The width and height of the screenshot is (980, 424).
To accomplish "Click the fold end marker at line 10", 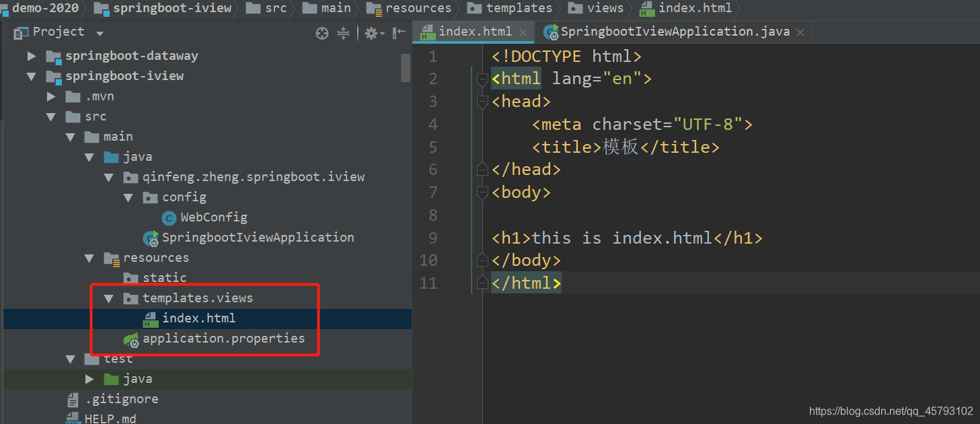I will pyautogui.click(x=482, y=260).
